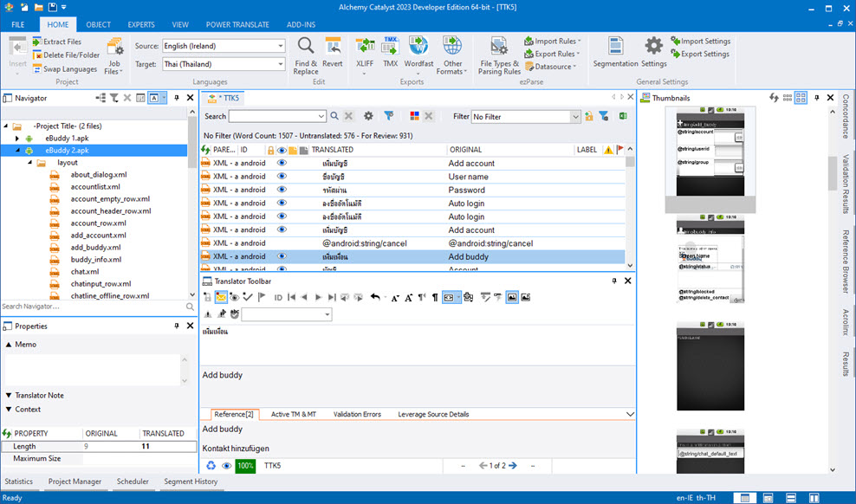The image size is (856, 504).
Task: Click the recycle icon beside 100% match
Action: click(x=211, y=466)
